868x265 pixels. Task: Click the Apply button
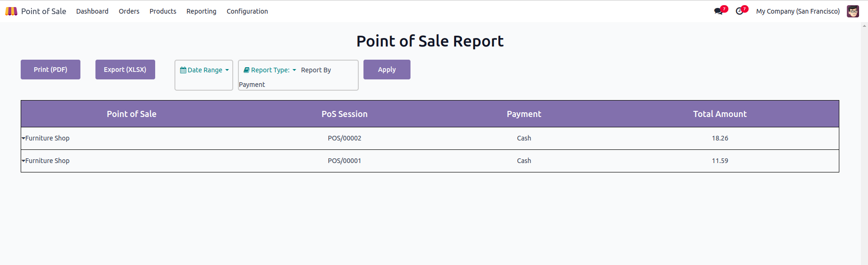[x=387, y=70]
